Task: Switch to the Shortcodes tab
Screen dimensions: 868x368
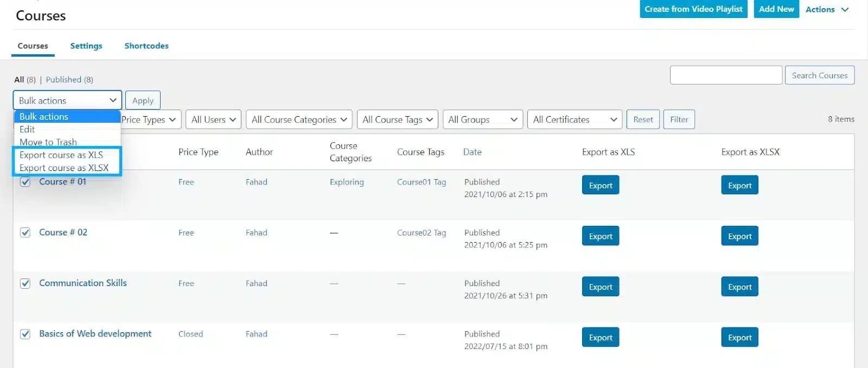Action: click(146, 46)
